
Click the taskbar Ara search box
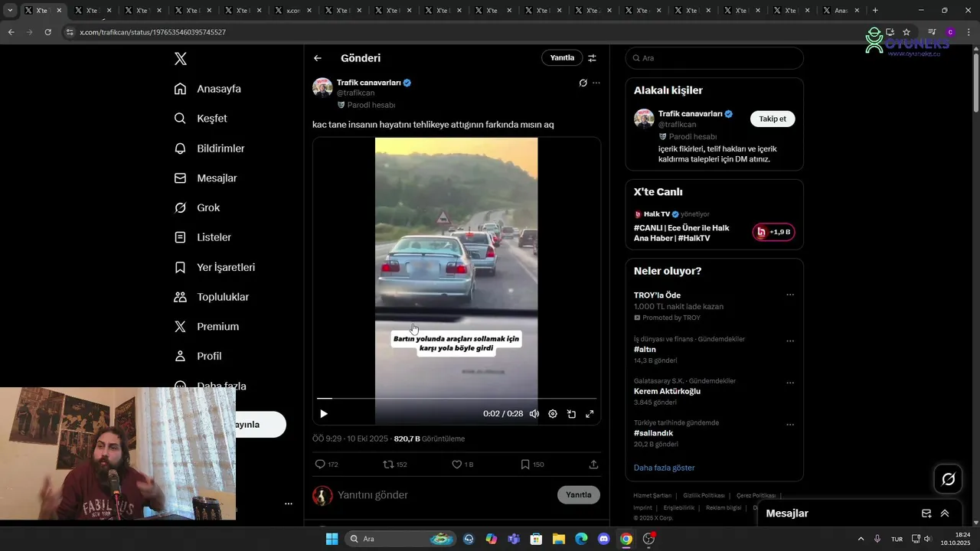[x=401, y=539]
